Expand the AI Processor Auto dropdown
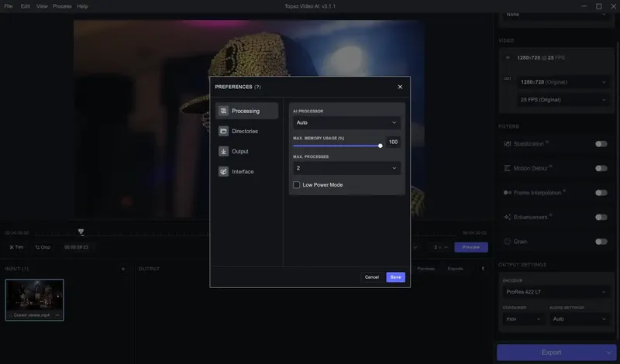Screen dimensions: 620x364 click(x=346, y=122)
